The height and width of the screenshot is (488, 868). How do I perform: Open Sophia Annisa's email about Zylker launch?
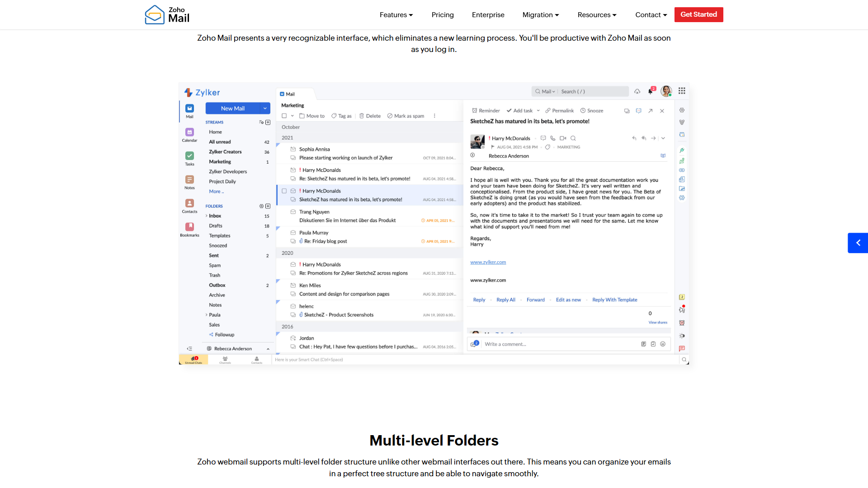[x=370, y=154]
